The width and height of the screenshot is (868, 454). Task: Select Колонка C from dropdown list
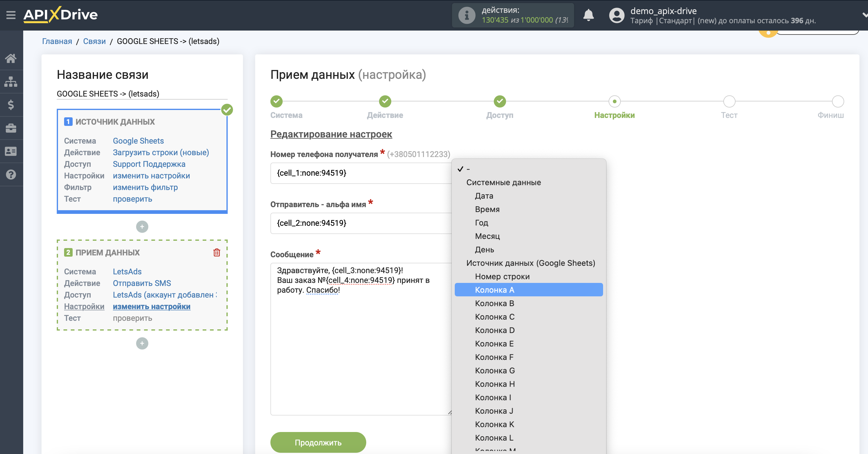(x=495, y=317)
